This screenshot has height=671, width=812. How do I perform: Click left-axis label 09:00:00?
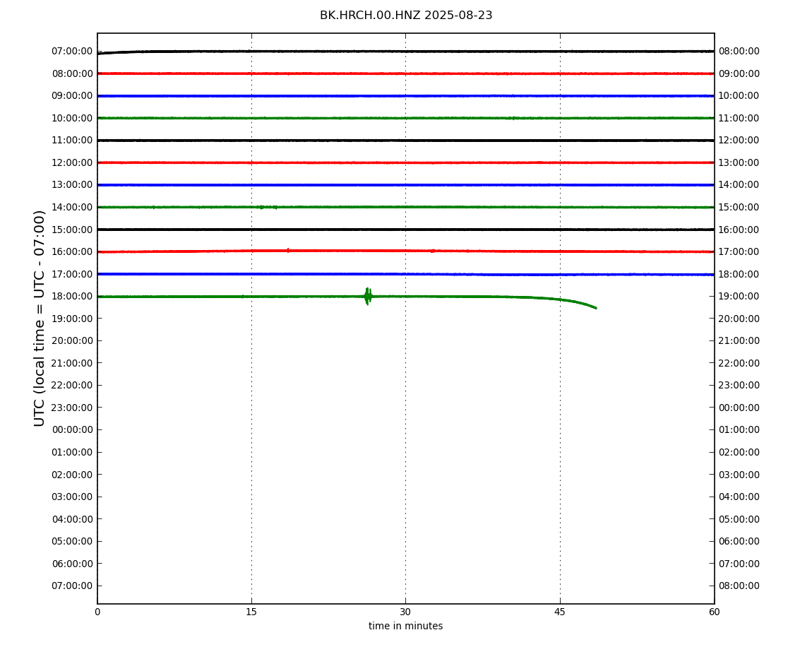(x=73, y=96)
